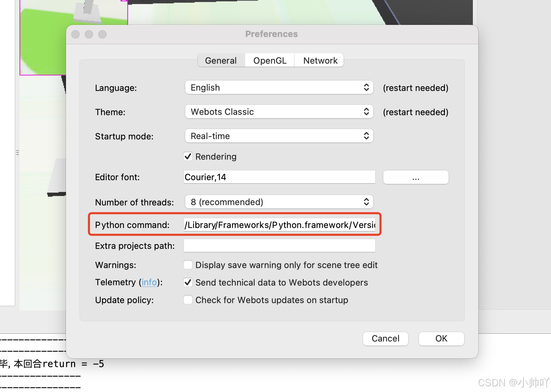Image resolution: width=551 pixels, height=392 pixels.
Task: Open the Network tab
Action: [x=320, y=60]
